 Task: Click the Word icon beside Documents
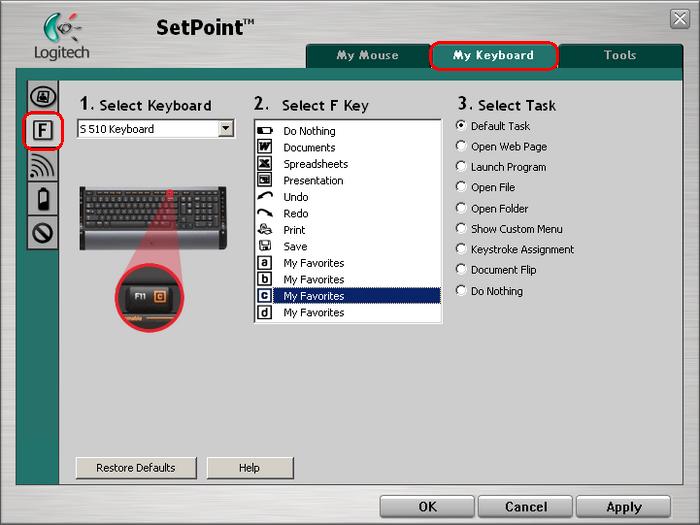point(264,146)
